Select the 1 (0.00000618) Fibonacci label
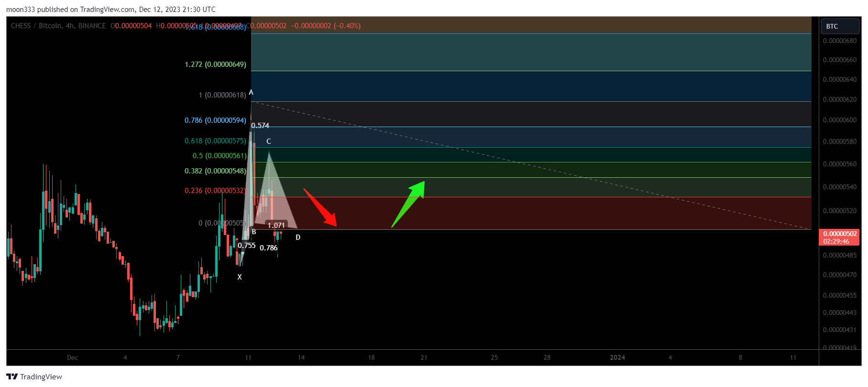This screenshot has height=387, width=868. click(x=222, y=95)
